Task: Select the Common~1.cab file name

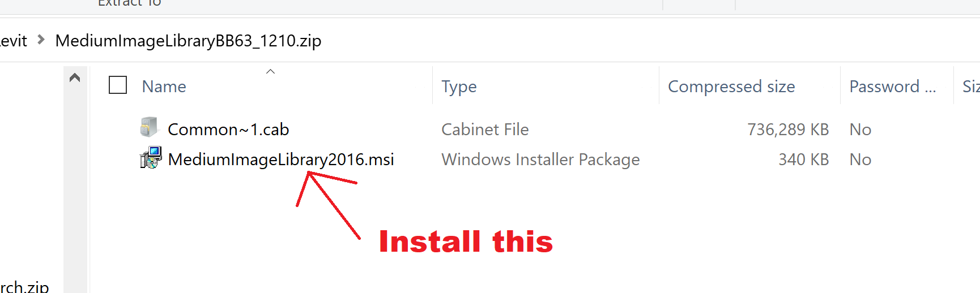Action: click(x=228, y=130)
